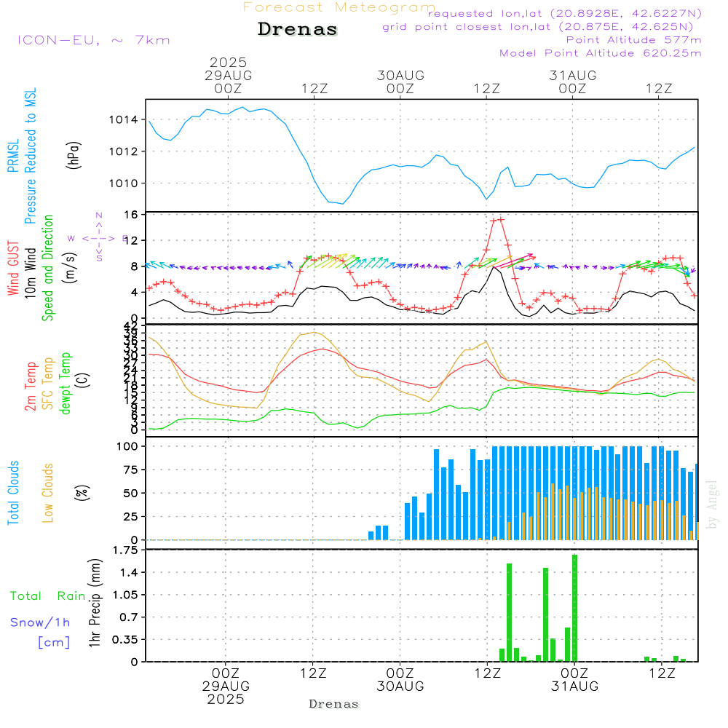Click the 1.75 precipitation tick value
728x728 pixels.
125,550
